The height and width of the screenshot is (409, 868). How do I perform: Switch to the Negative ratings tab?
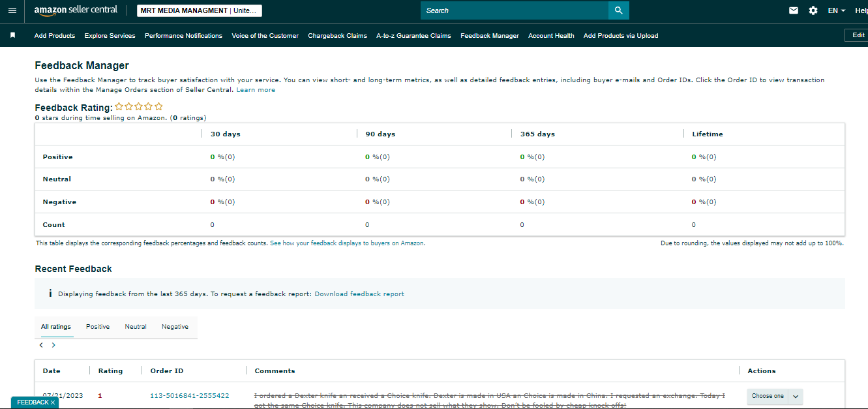(175, 327)
